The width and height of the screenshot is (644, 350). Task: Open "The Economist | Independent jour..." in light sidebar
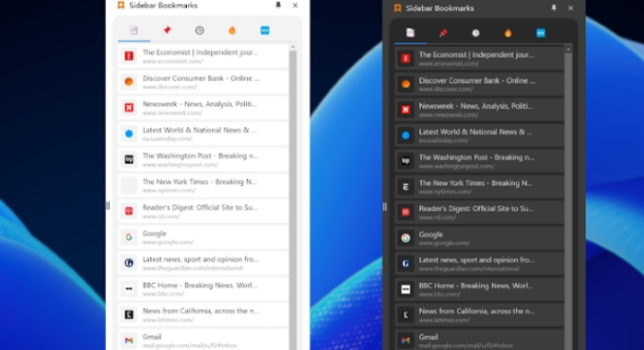(x=203, y=56)
